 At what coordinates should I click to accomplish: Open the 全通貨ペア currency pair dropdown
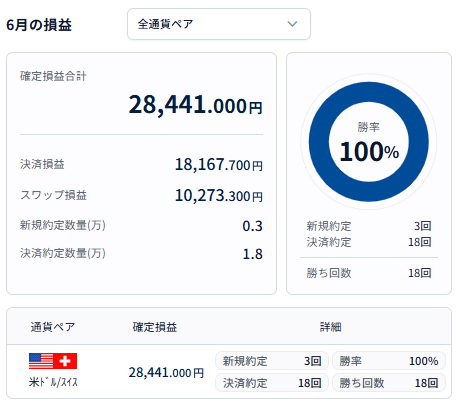(219, 24)
